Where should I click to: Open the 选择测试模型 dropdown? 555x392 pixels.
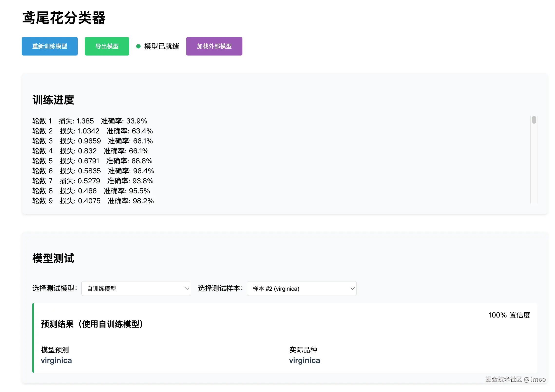136,289
